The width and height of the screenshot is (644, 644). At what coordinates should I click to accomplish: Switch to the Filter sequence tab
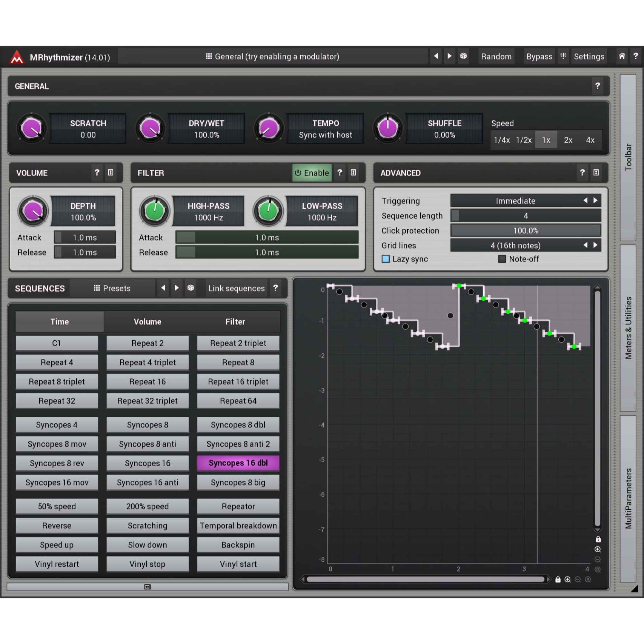coord(235,322)
